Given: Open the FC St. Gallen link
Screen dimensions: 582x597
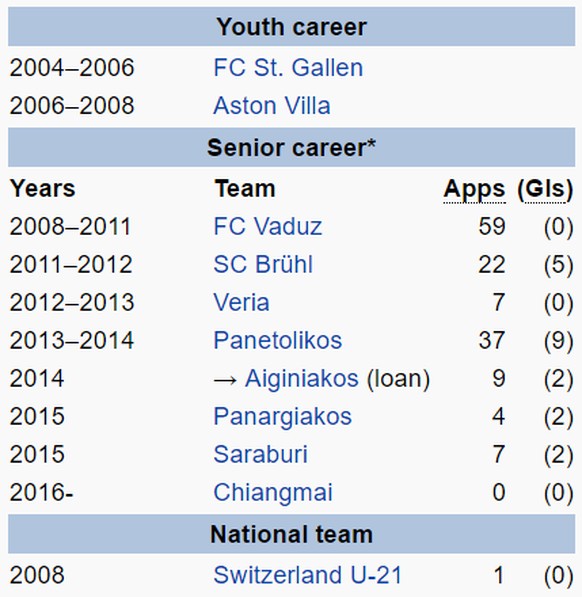Looking at the screenshot, I should tap(288, 68).
